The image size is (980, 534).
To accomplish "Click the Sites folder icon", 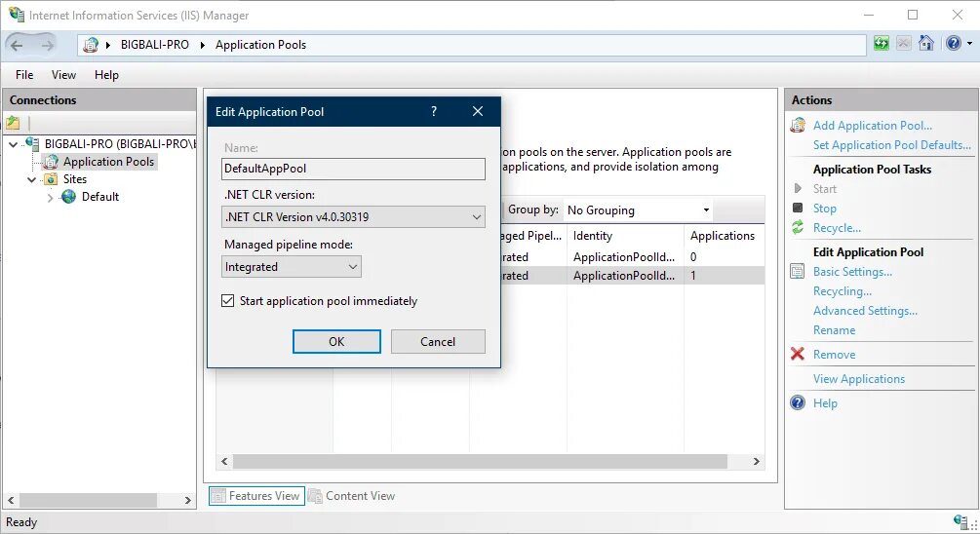I will 51,179.
